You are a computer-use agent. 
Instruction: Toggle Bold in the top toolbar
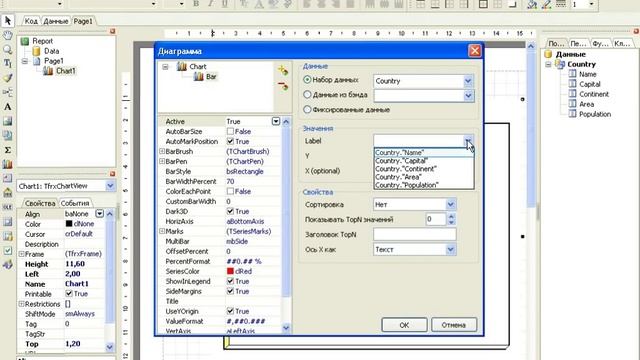[196, 4]
